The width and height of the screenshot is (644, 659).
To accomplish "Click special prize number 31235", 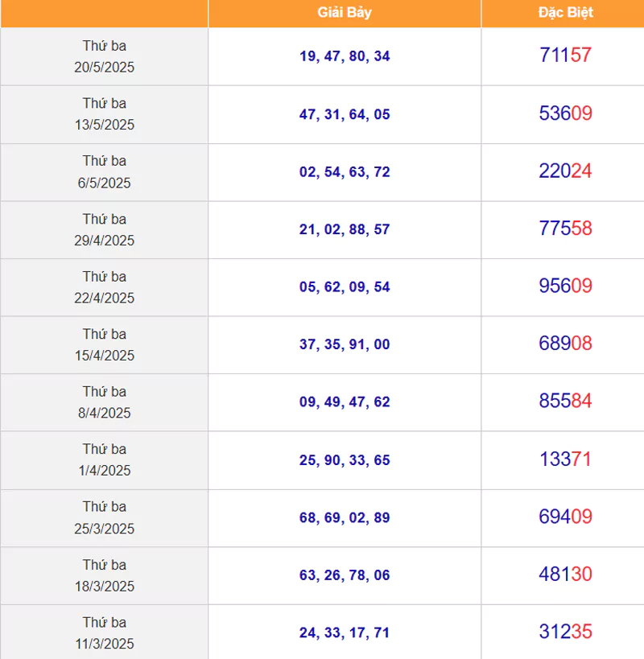I will [x=565, y=632].
